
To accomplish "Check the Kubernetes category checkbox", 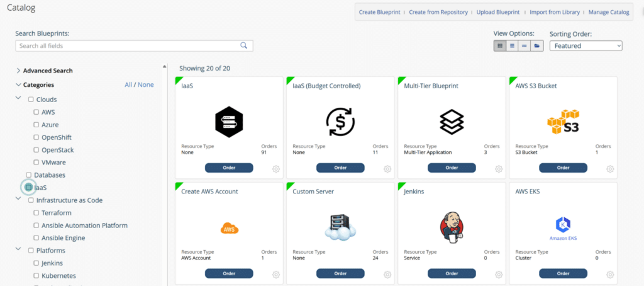I will click(x=36, y=276).
